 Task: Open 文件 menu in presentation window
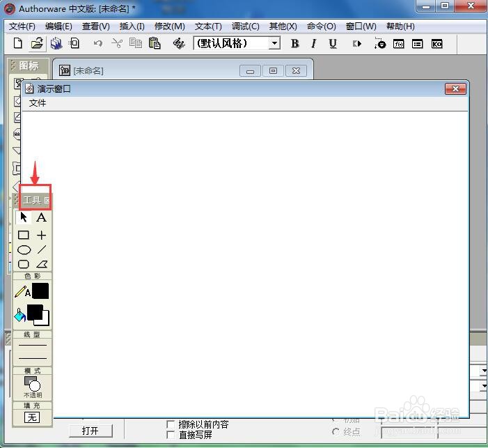pyautogui.click(x=38, y=103)
